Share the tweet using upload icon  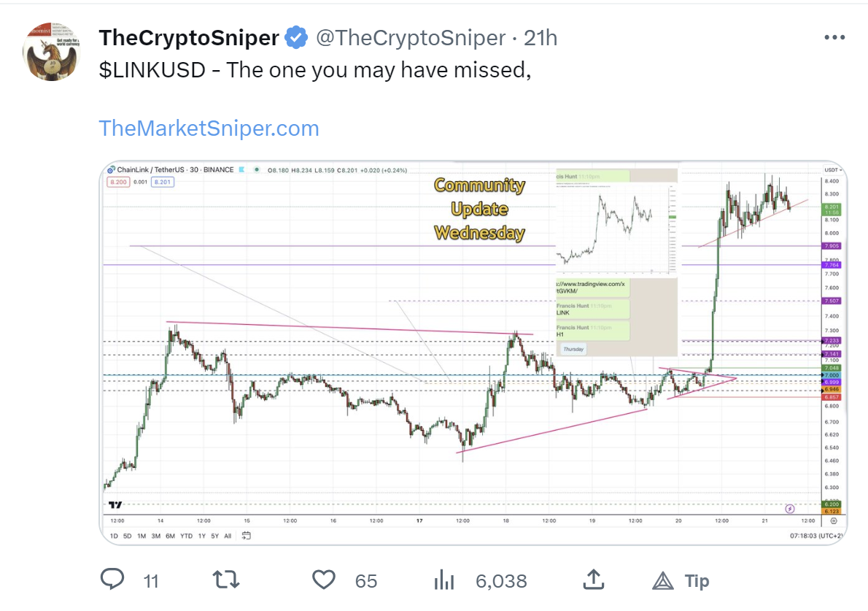pyautogui.click(x=594, y=580)
